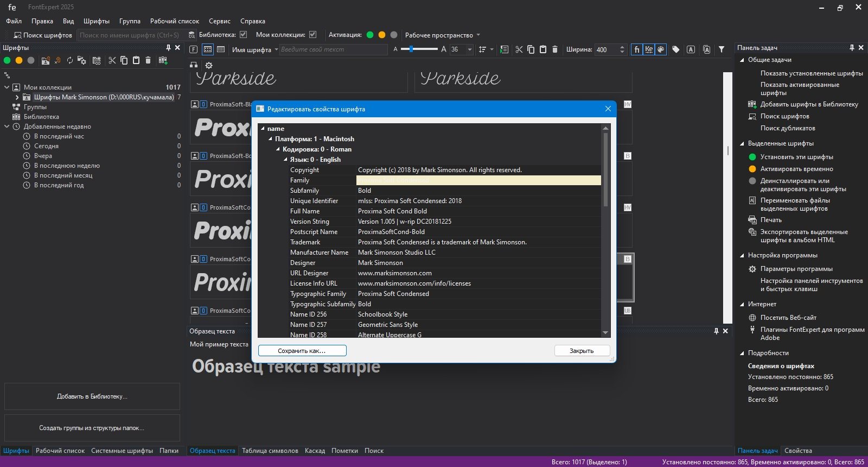Screen dimensions: 868x467
Task: Switch to the tile view icon in preview toolbar
Action: tap(208, 49)
